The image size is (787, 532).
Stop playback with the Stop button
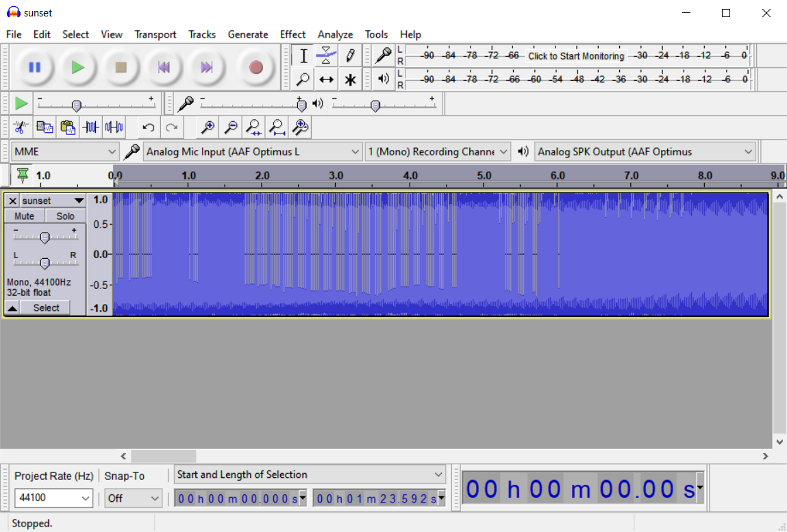121,67
